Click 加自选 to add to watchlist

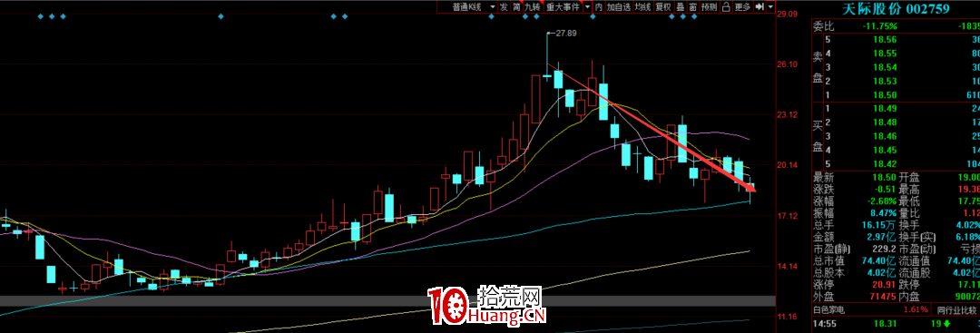[619, 7]
